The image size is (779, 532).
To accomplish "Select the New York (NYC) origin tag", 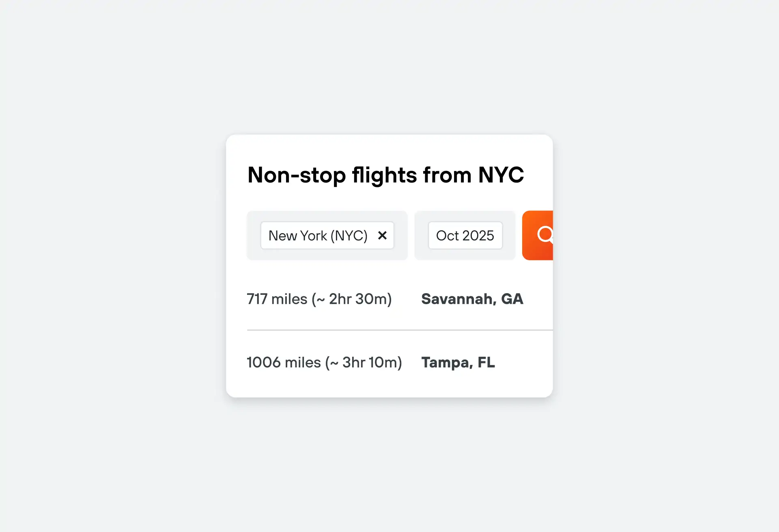I will (327, 235).
